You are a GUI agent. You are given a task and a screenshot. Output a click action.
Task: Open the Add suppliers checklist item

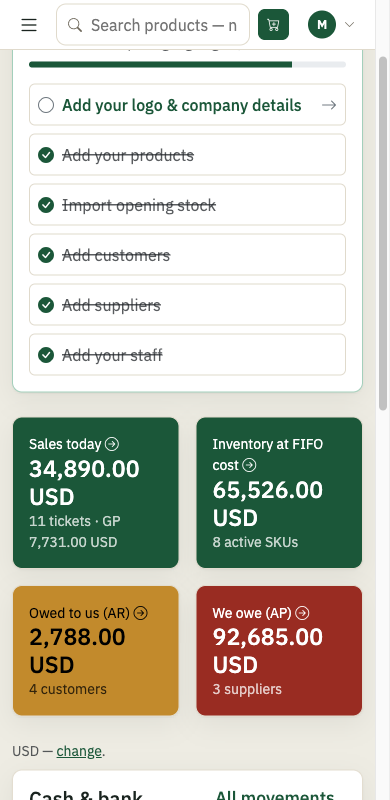[x=187, y=305]
